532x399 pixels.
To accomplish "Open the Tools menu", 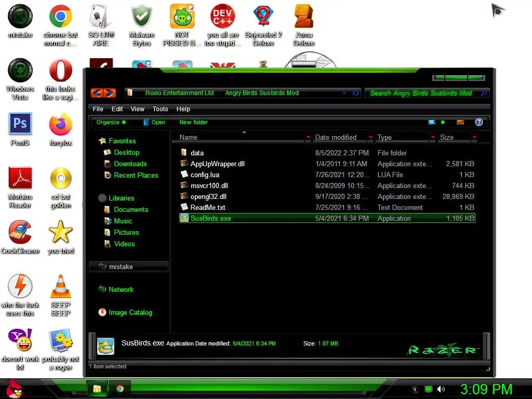I will [x=160, y=109].
